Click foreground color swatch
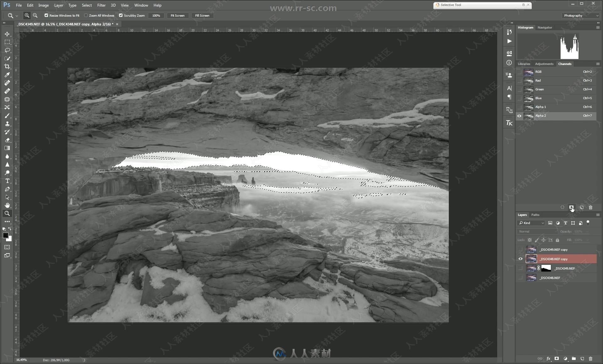This screenshot has height=364, width=603. [x=5, y=235]
